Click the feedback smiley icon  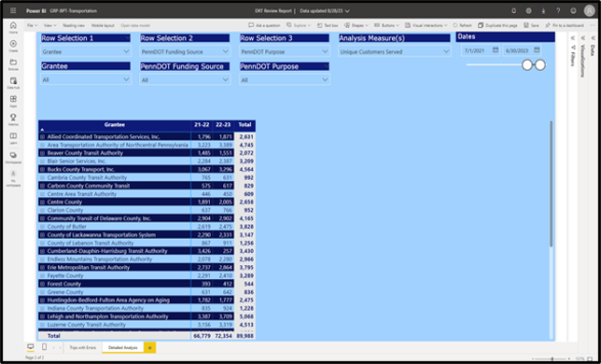[573, 10]
